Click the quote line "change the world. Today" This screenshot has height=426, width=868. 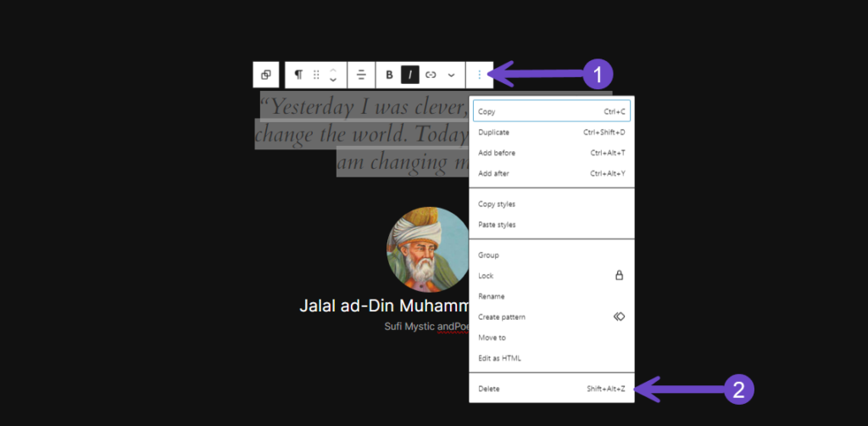click(x=362, y=133)
